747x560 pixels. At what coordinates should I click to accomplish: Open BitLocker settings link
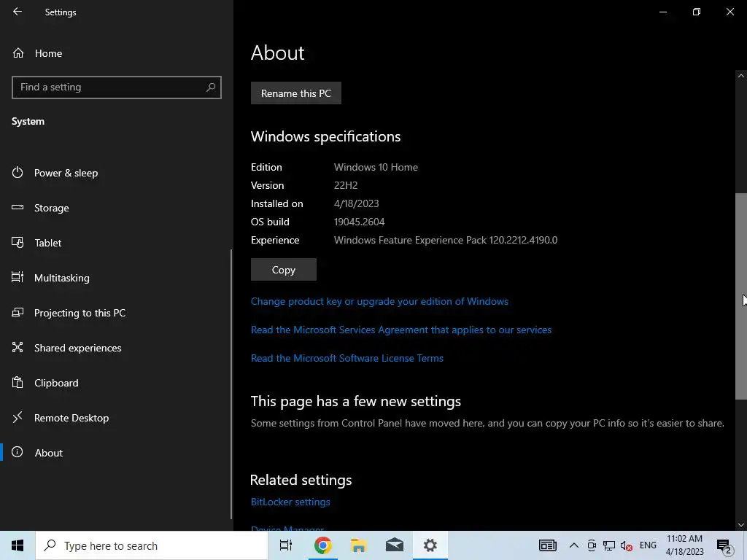(290, 502)
